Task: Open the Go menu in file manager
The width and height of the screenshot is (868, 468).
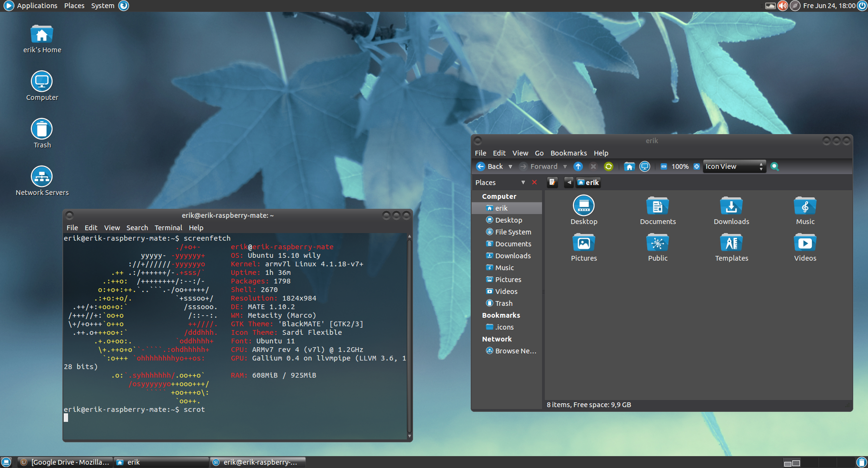Action: pos(539,153)
